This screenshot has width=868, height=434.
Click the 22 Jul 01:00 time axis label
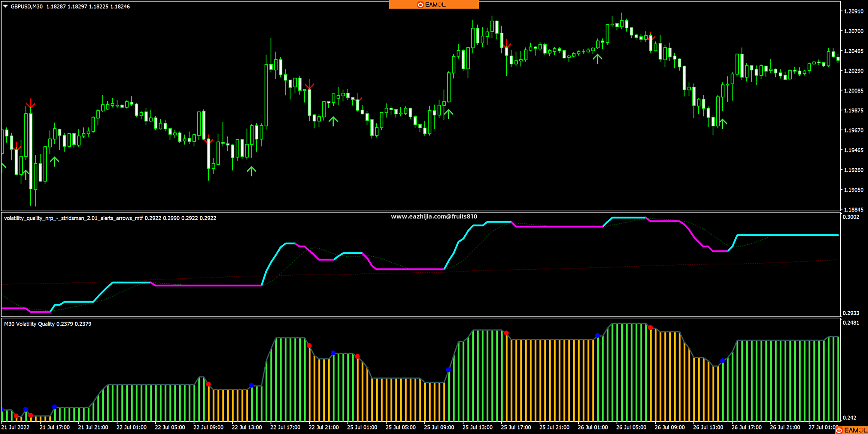coord(132,427)
